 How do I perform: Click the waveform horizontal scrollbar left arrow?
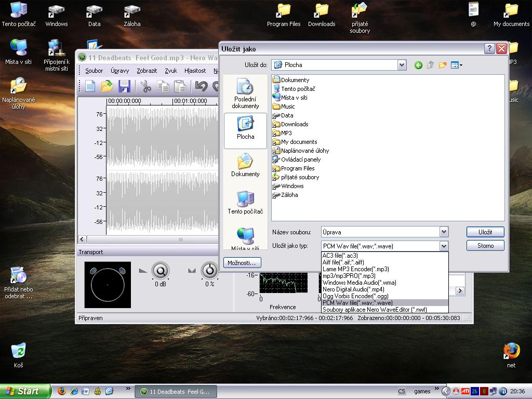click(x=82, y=239)
